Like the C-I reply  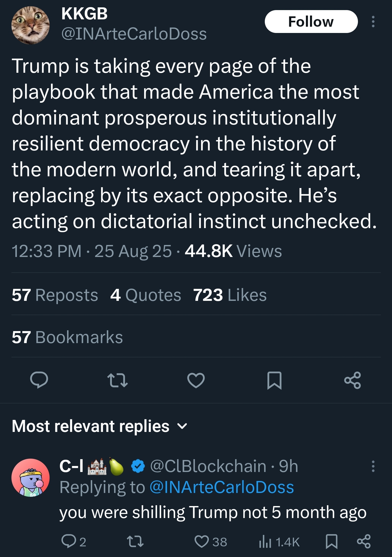[x=202, y=541]
